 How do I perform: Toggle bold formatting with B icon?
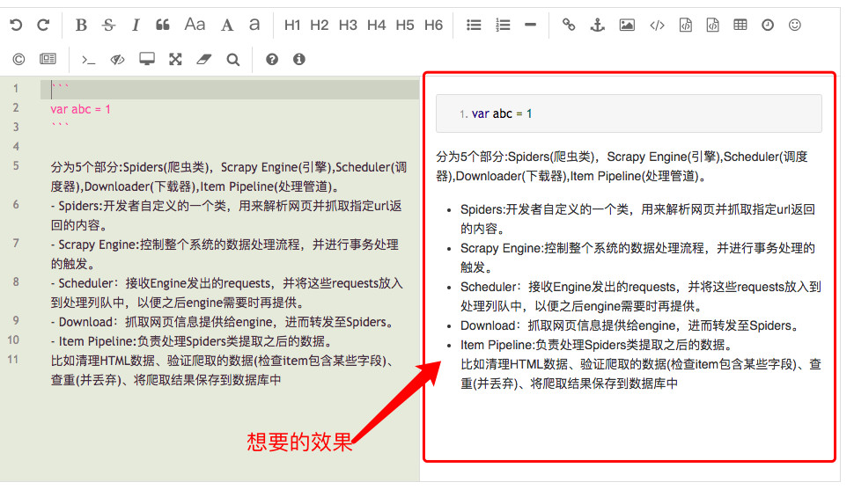pos(81,25)
